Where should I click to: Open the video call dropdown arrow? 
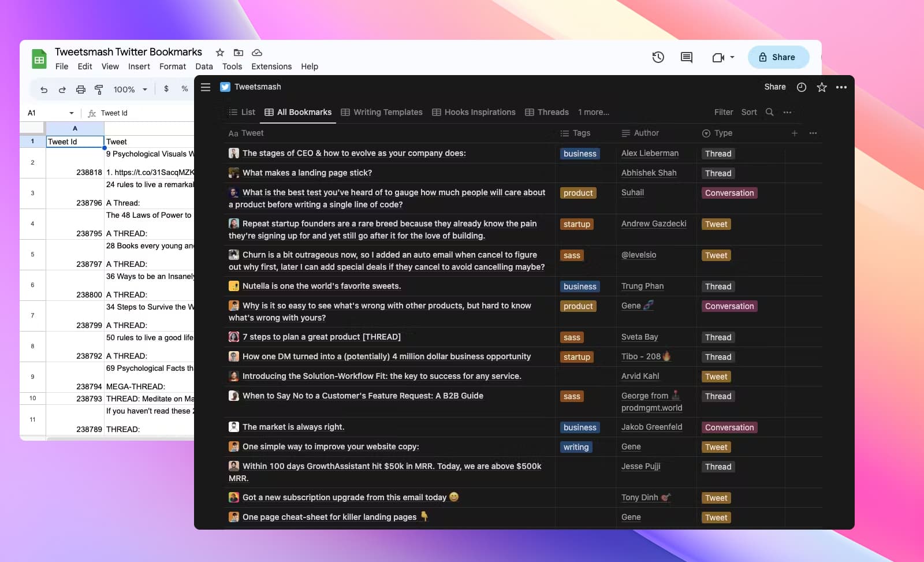click(732, 57)
